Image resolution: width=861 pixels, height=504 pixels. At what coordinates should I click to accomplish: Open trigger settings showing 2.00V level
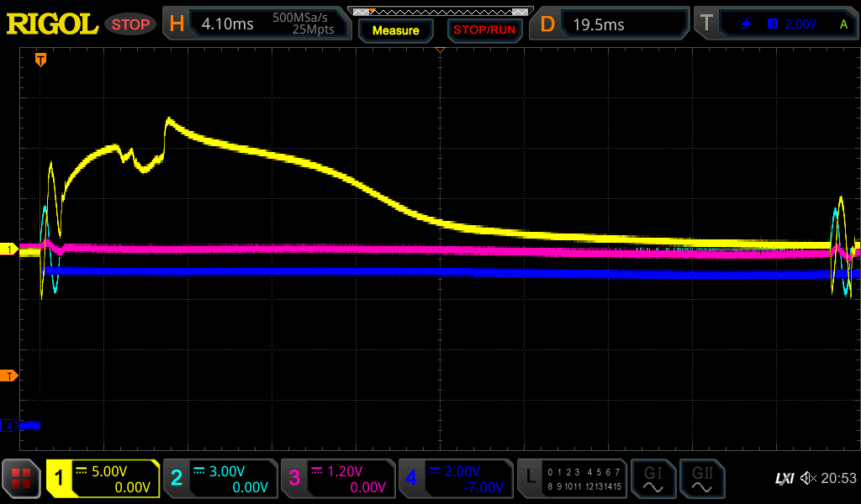click(x=774, y=24)
